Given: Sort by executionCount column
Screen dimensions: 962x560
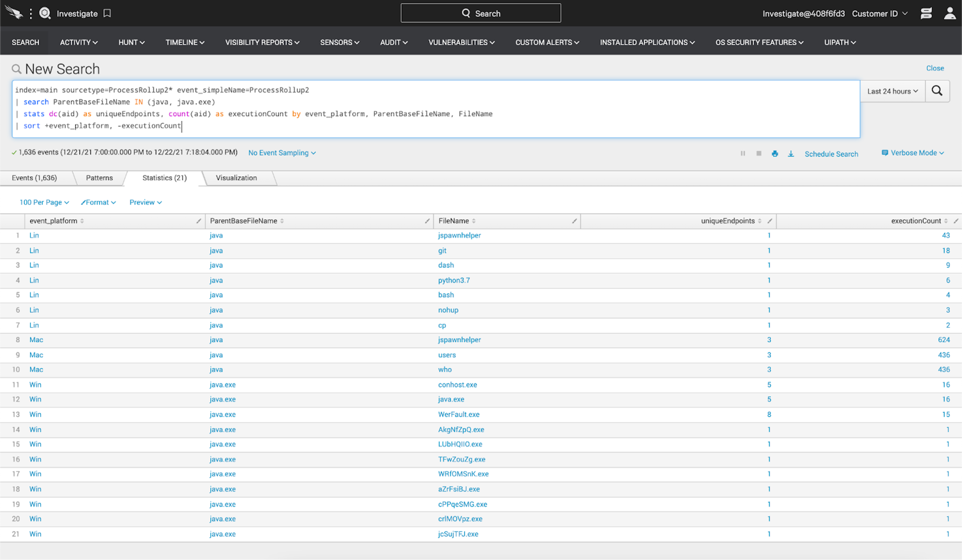Looking at the screenshot, I should click(919, 221).
